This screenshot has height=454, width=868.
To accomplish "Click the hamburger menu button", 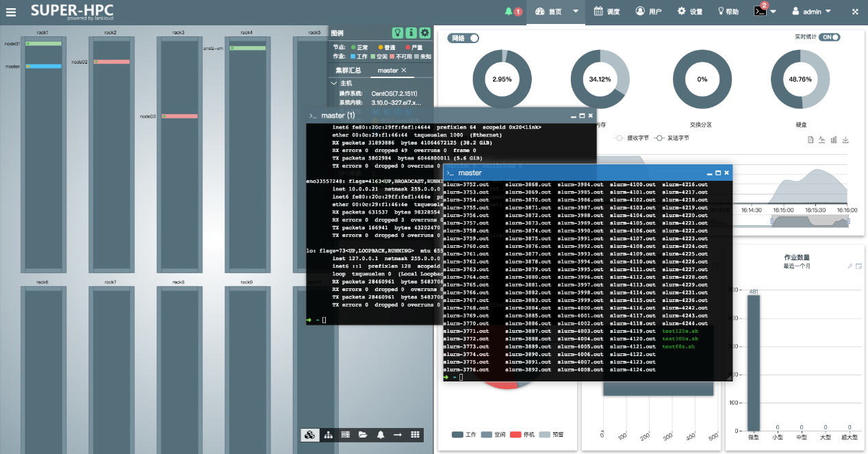I will click(11, 12).
